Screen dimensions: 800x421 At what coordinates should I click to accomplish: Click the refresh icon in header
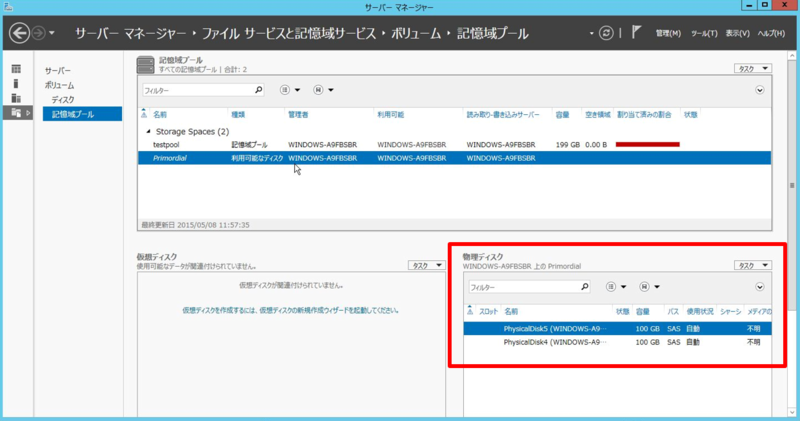[606, 33]
